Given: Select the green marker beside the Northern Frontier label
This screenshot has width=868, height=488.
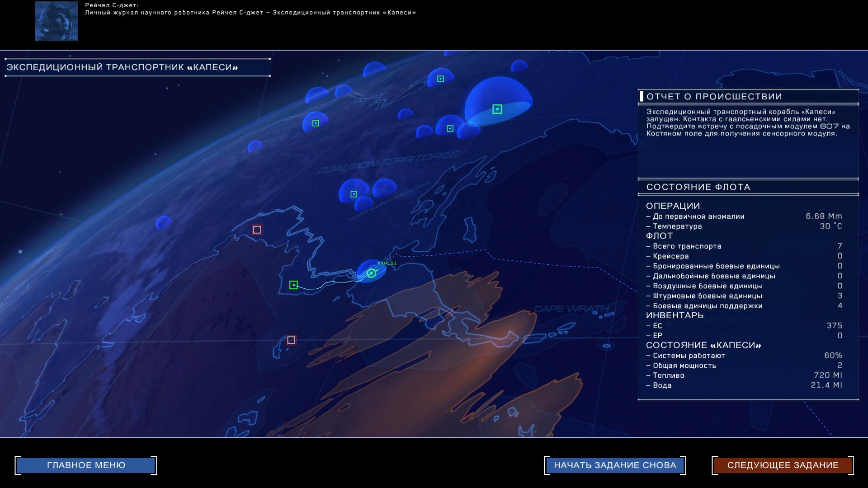Looking at the screenshot, I should [x=354, y=194].
